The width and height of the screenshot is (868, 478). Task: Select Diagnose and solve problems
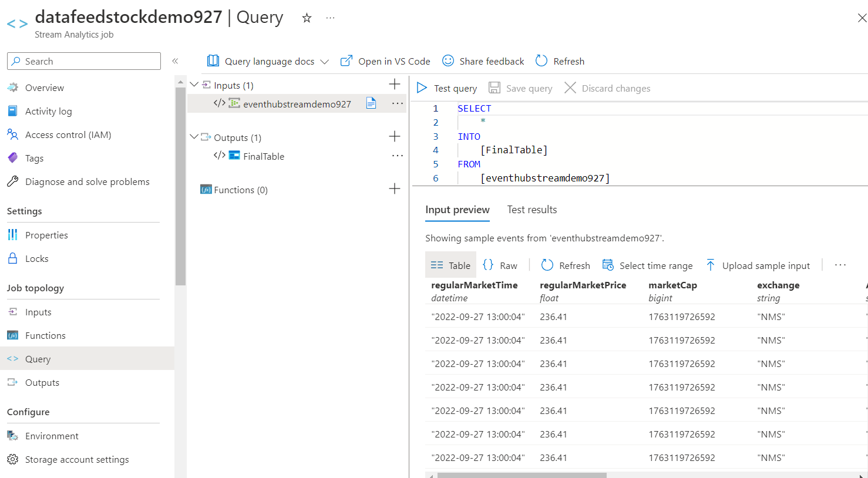(x=87, y=181)
